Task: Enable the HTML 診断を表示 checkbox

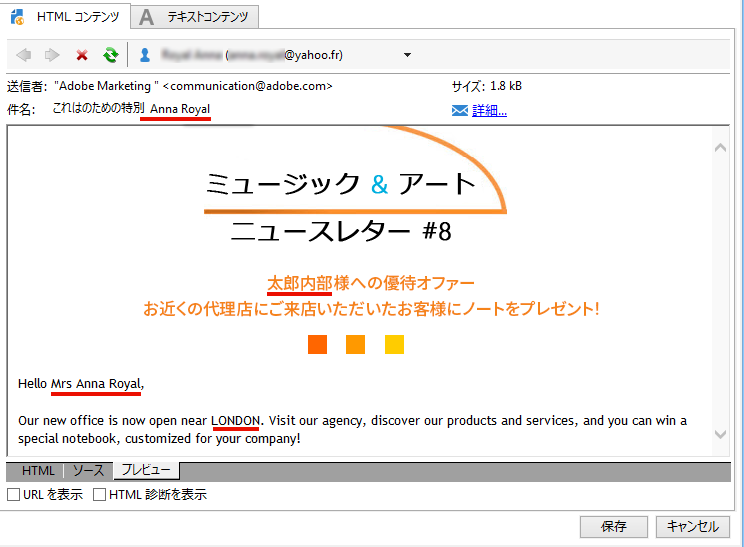Action: (x=99, y=495)
